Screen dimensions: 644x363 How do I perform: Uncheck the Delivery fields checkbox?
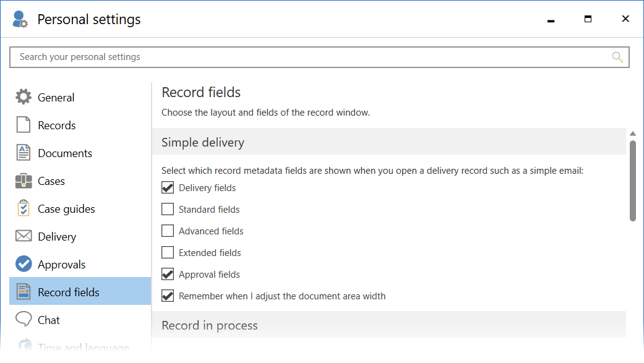[168, 187]
